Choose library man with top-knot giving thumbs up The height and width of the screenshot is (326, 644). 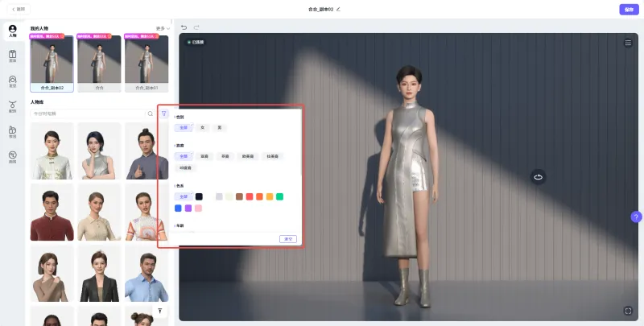[x=147, y=151]
